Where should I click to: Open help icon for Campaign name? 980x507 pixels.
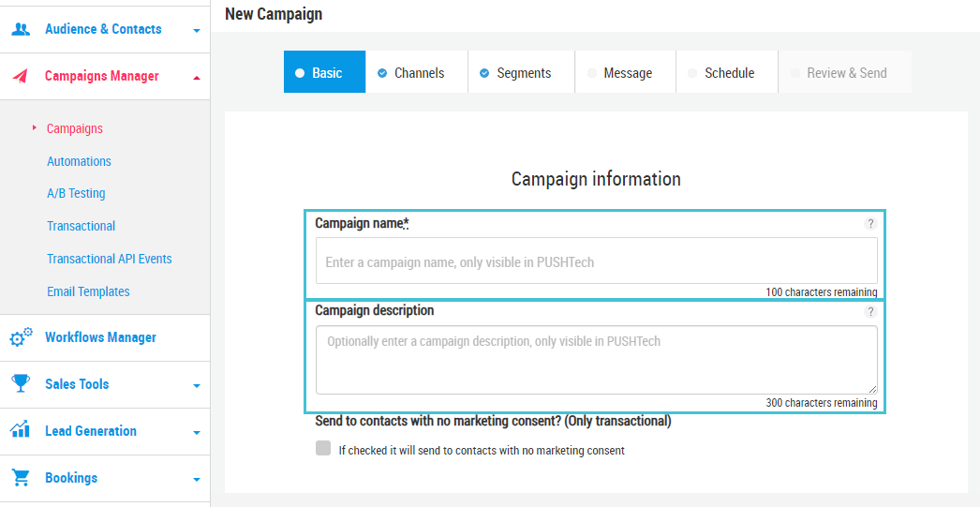(870, 223)
